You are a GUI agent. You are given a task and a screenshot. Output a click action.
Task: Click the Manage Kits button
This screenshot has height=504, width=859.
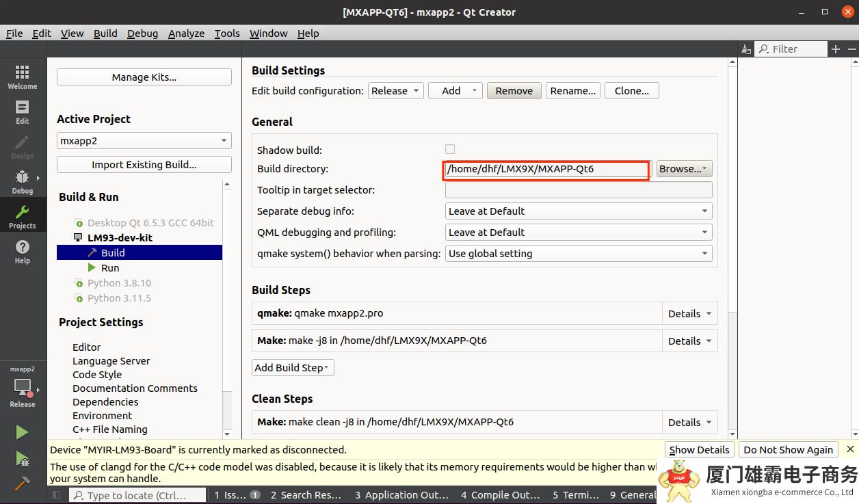tap(144, 77)
